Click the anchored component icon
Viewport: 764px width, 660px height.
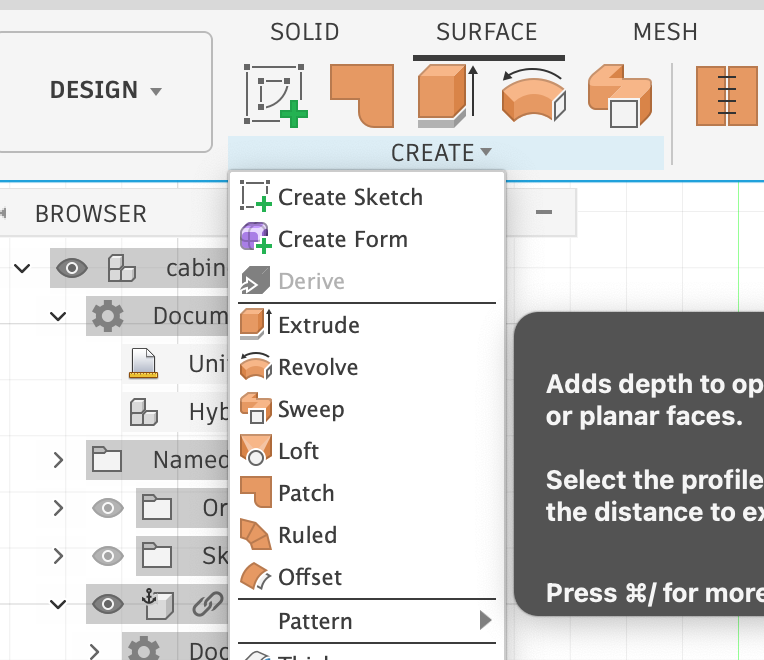157,603
